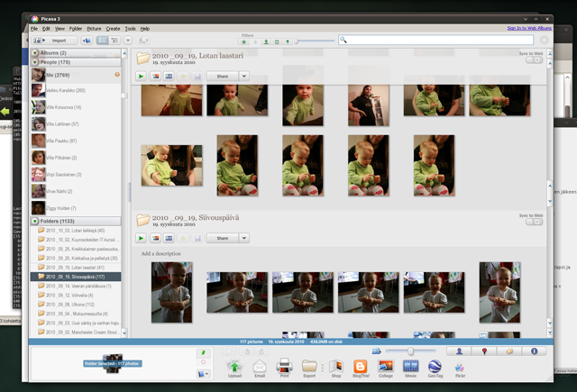The height and width of the screenshot is (392, 577).
Task: Click the Shop icon
Action: point(336,369)
